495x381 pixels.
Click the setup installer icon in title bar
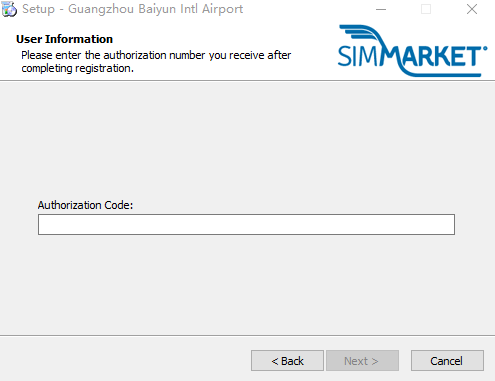(x=9, y=9)
